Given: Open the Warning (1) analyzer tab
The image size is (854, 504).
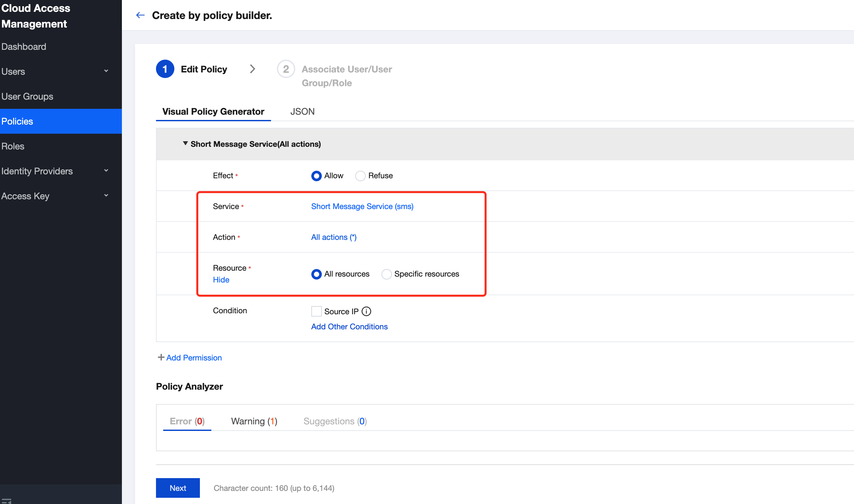Looking at the screenshot, I should click(254, 421).
